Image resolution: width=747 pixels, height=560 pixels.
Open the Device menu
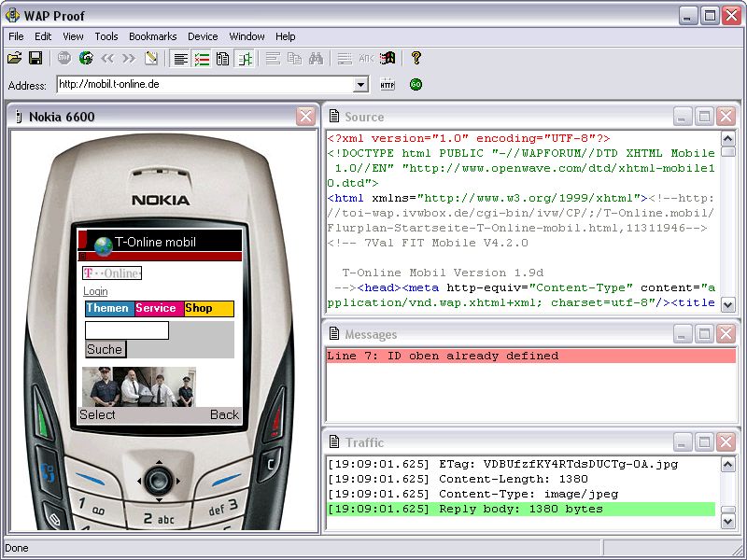click(x=203, y=36)
